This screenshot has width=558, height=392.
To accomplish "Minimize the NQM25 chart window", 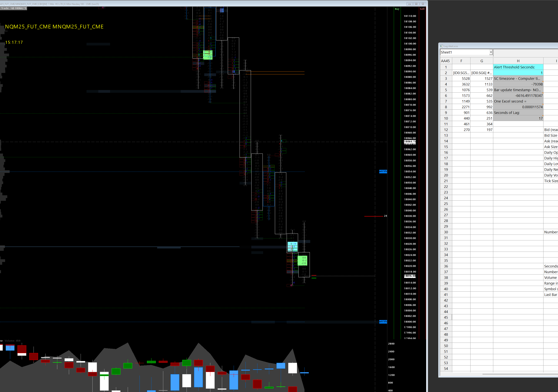I will coord(409,4).
